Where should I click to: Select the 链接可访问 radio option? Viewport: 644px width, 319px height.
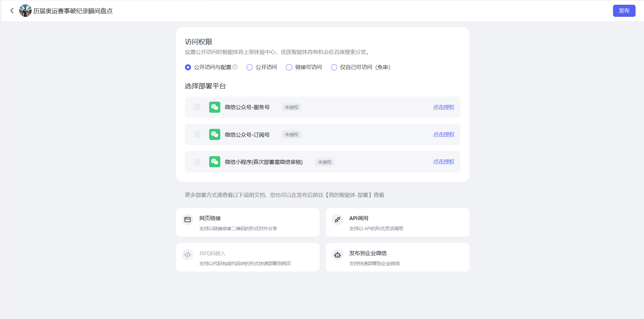coord(289,67)
